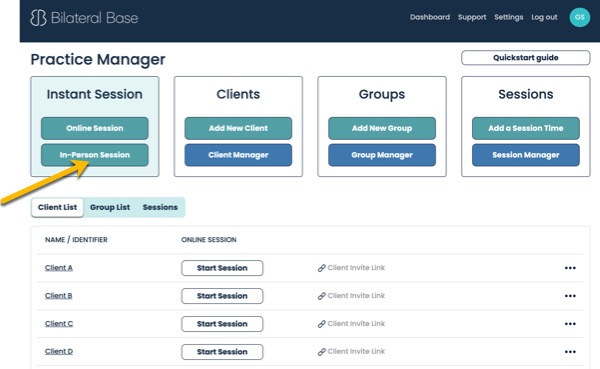Screen dimensions: 600x369
Task: Switch to the Group List tab
Action: pyautogui.click(x=110, y=207)
